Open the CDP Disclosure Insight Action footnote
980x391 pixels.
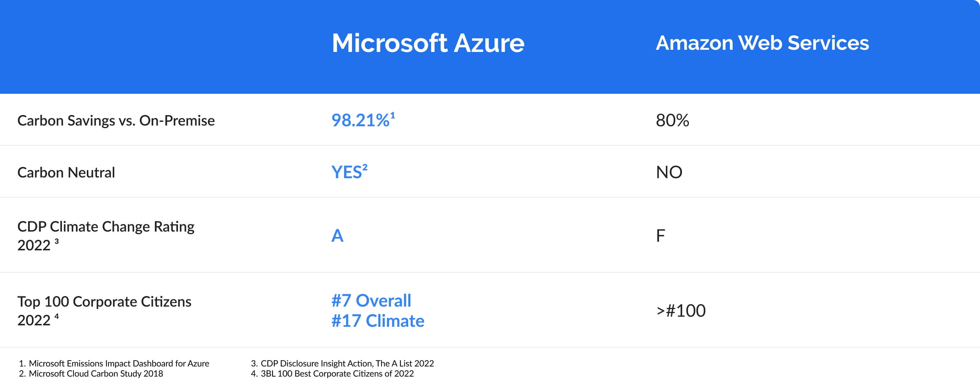pyautogui.click(x=342, y=363)
